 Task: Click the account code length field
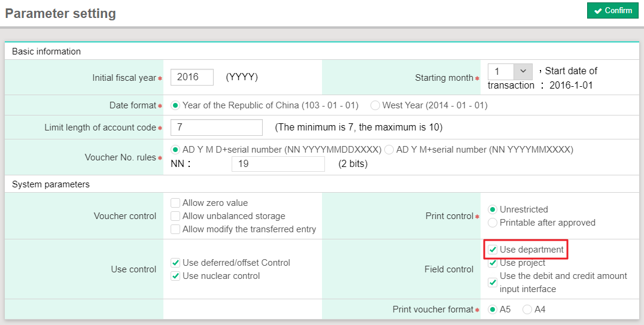click(216, 127)
